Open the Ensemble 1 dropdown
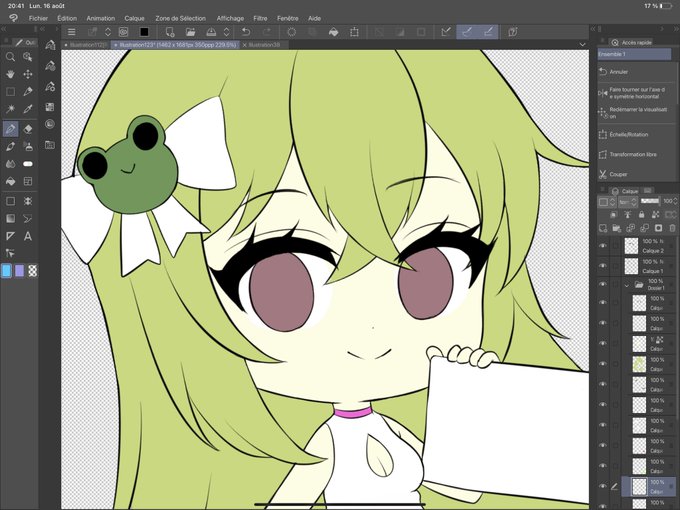Image resolution: width=680 pixels, height=510 pixels. [634, 54]
